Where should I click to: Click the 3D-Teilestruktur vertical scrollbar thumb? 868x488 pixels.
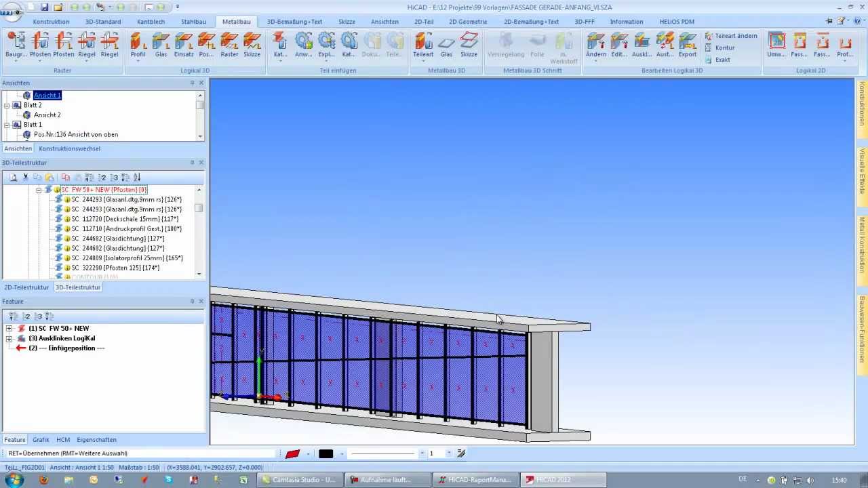199,208
